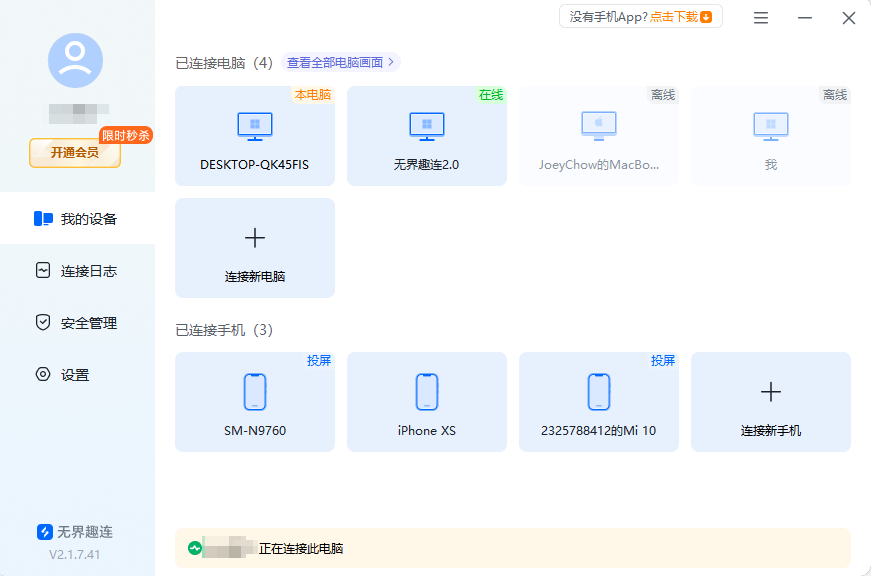Select the DESKTOP-QK45FIS local computer

[254, 135]
